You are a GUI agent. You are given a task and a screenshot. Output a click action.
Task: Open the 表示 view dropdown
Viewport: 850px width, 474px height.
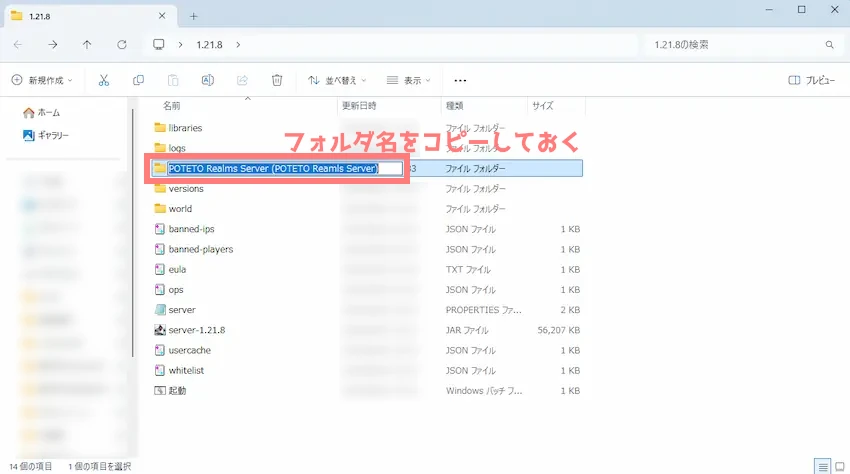(408, 80)
